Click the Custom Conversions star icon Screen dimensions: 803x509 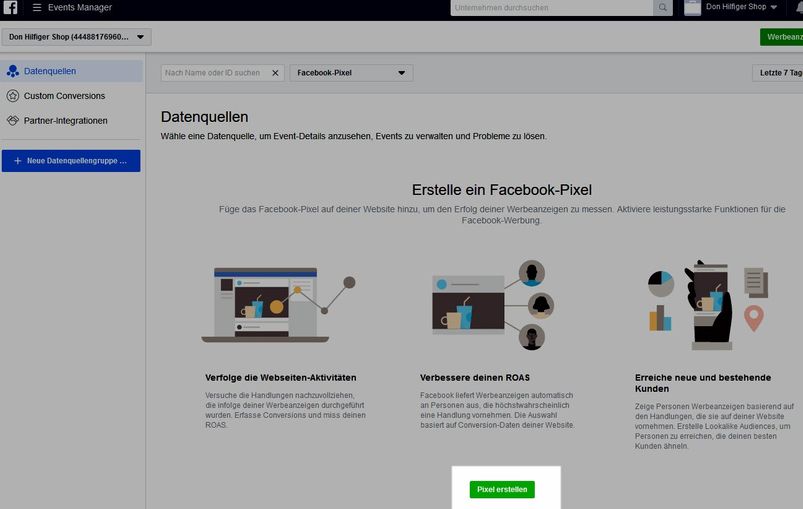point(13,96)
